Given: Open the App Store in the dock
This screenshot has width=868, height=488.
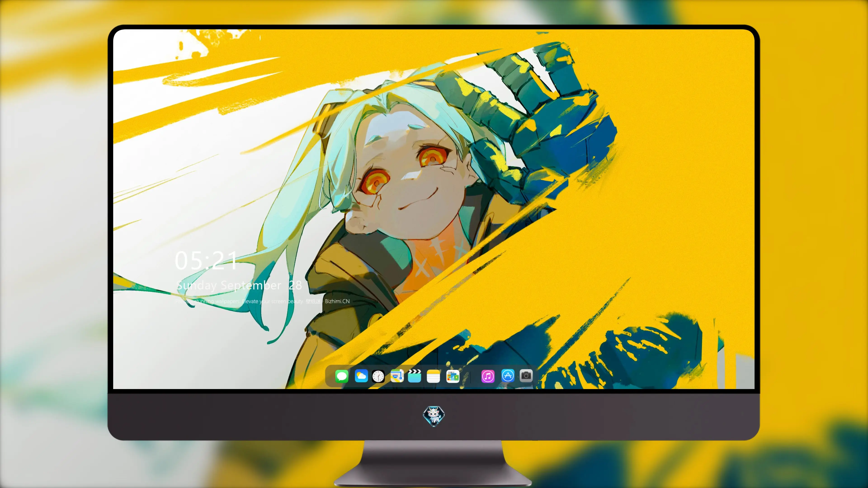Looking at the screenshot, I should pyautogui.click(x=508, y=375).
